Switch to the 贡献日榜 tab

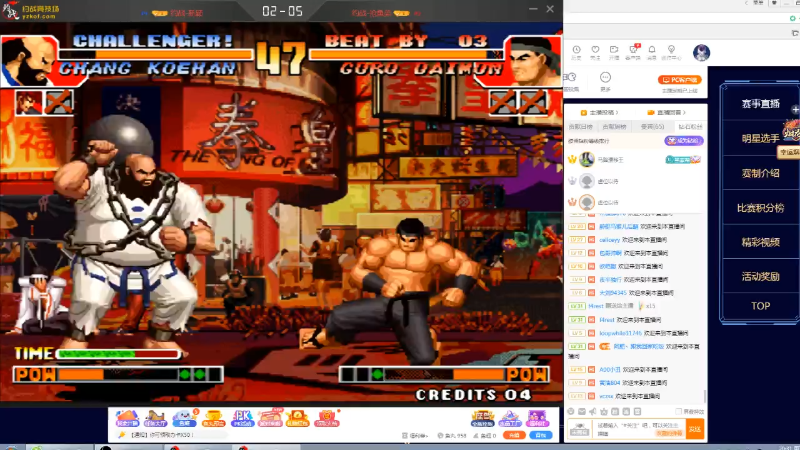[x=581, y=127]
